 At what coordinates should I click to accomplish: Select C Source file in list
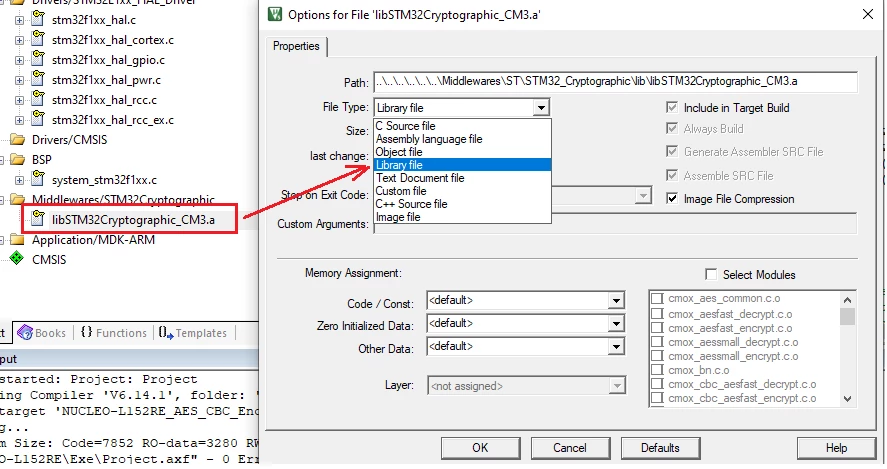tap(462, 126)
